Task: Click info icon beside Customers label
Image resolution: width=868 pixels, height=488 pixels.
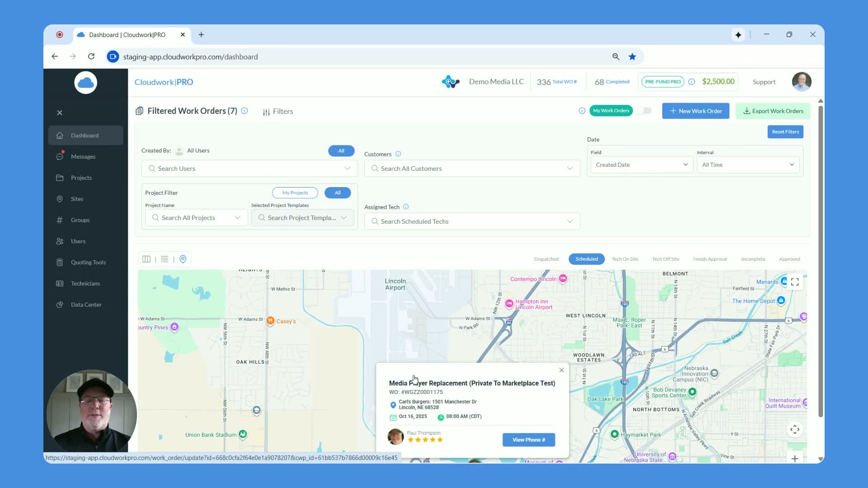Action: pos(398,154)
